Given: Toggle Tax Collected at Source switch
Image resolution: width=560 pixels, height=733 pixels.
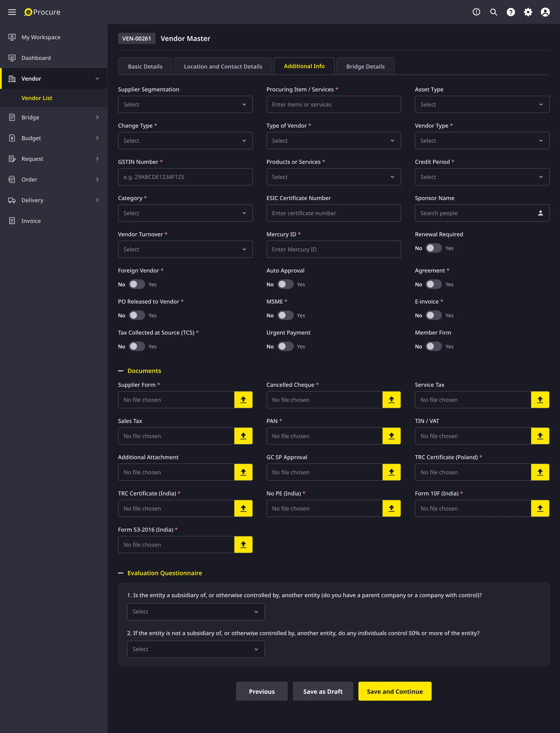Looking at the screenshot, I should 137,346.
